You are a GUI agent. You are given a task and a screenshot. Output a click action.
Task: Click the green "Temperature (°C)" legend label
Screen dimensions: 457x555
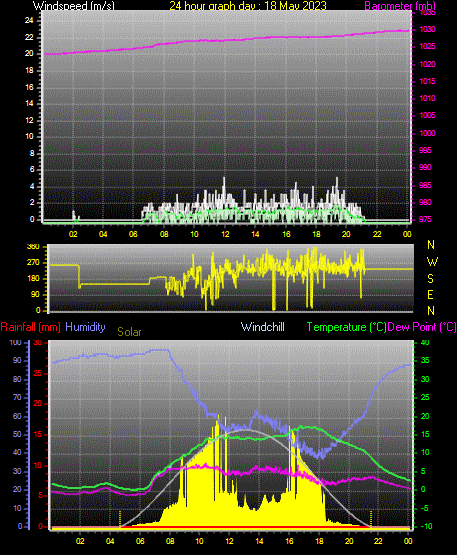click(347, 327)
